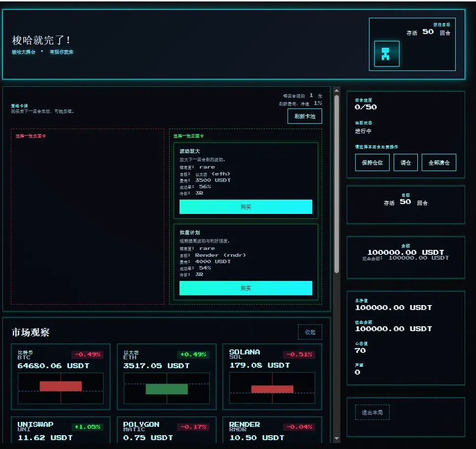Click the 54% success rate value
The width and height of the screenshot is (476, 449).
[205, 268]
